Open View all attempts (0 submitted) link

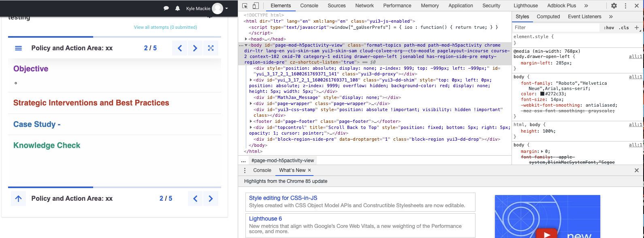pos(166,27)
